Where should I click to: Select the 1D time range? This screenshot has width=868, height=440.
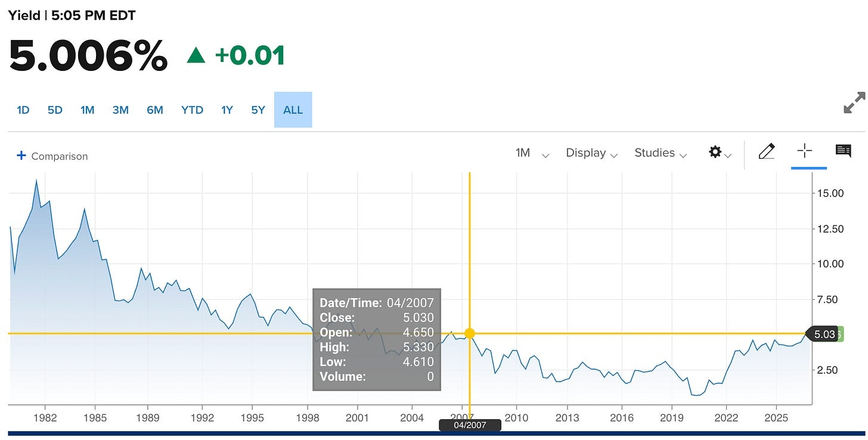click(x=23, y=110)
